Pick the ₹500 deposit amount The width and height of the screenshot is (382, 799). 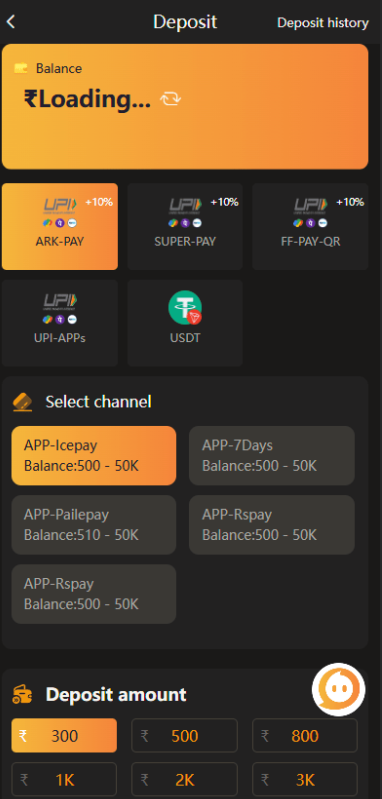pyautogui.click(x=184, y=735)
